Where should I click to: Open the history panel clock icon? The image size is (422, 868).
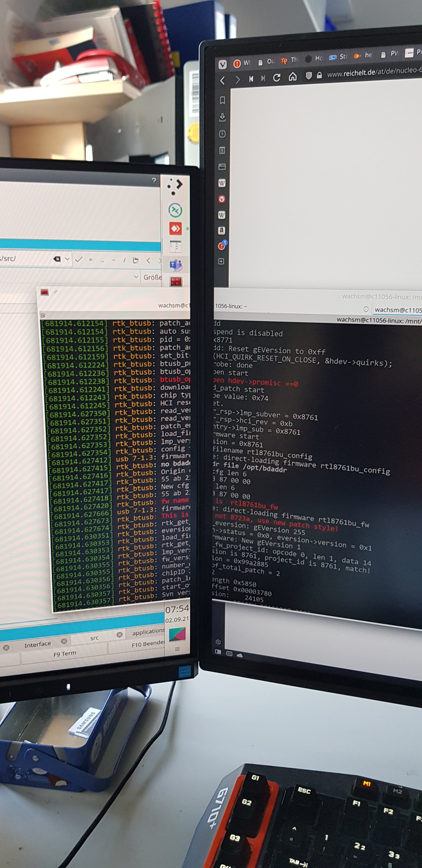[222, 134]
